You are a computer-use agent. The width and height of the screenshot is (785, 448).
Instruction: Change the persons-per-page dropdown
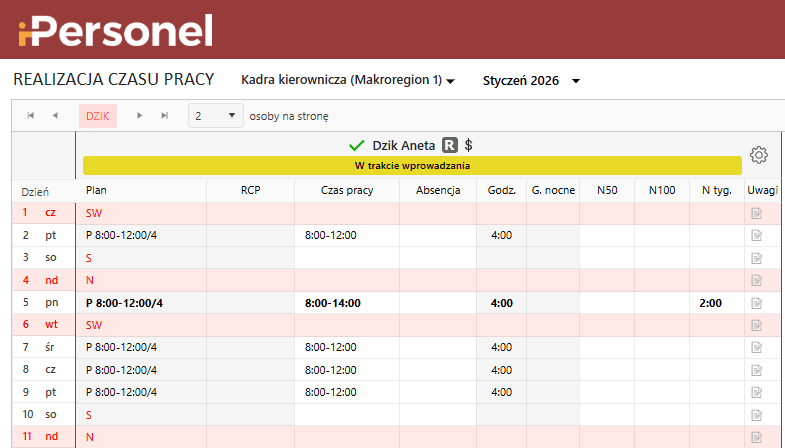216,116
